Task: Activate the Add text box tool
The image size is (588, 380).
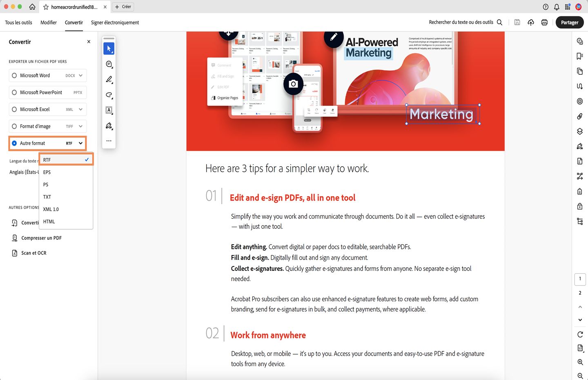Action: 109,110
